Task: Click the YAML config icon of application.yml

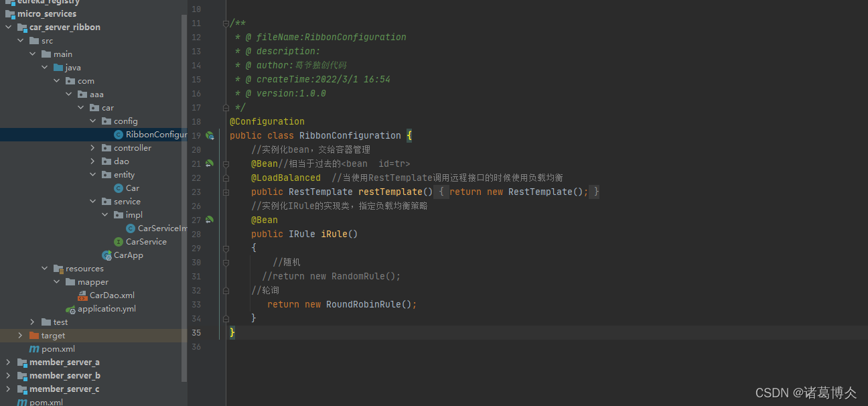Action: point(70,309)
